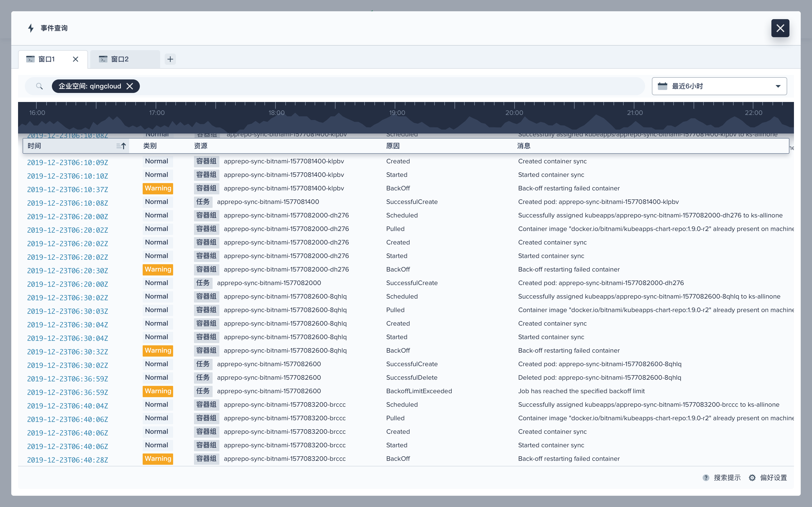The image size is (812, 507).
Task: Switch to 窗口2 tab
Action: (x=120, y=59)
